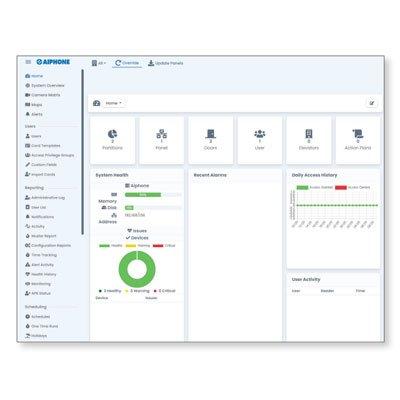Click the green donut chart
The image size is (400, 400).
(x=137, y=269)
